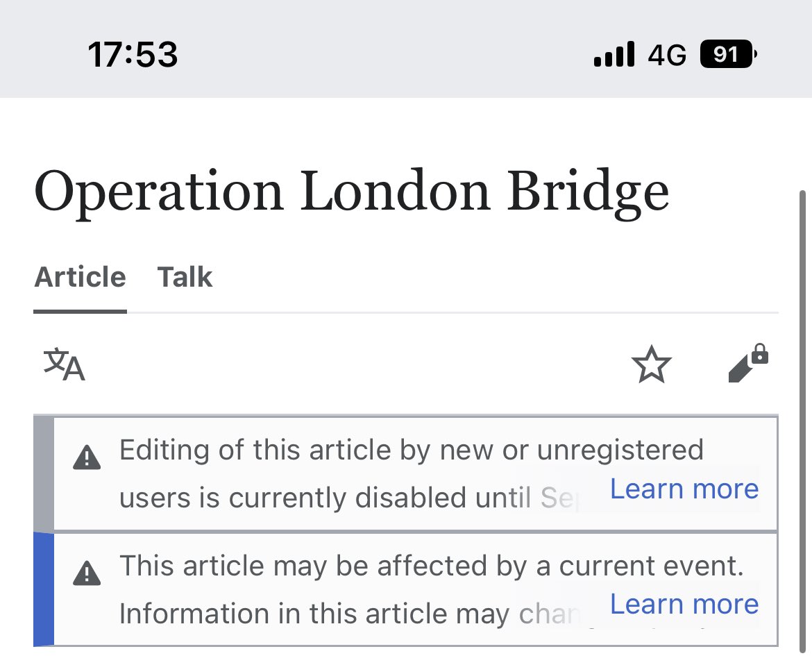Tap the 4G network indicator

[666, 54]
